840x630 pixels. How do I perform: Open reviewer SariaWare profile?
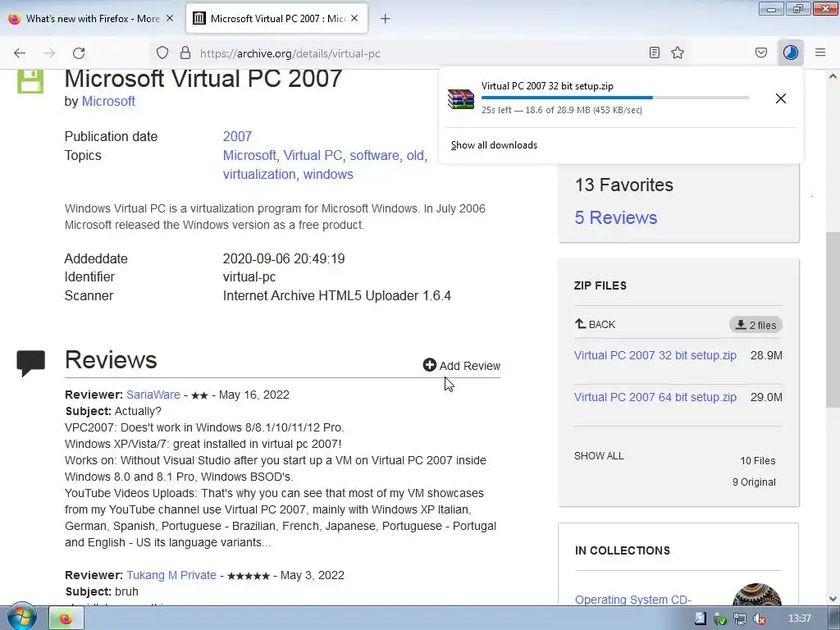point(153,395)
